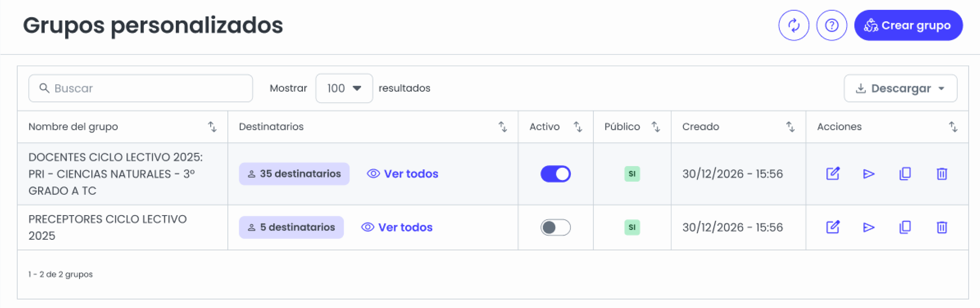Click SI public badge in PRECEPTORES row
This screenshot has width=980, height=308.
(x=632, y=227)
